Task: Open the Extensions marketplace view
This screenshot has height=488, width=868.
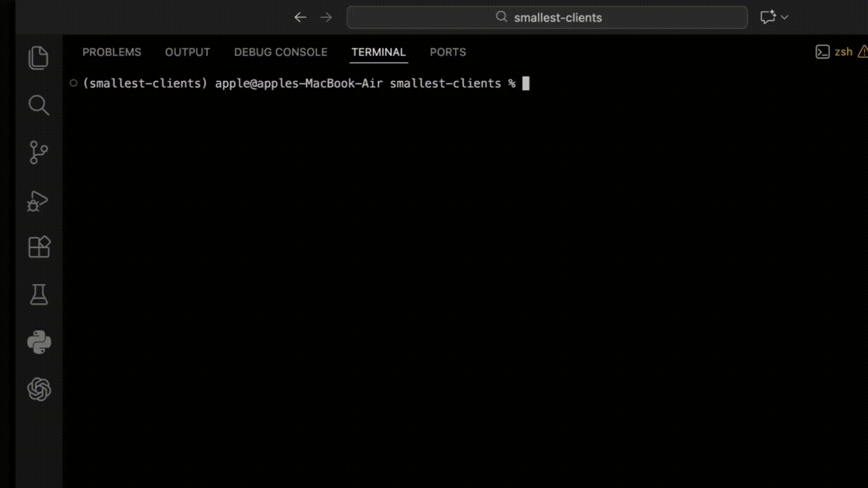Action: (x=39, y=247)
